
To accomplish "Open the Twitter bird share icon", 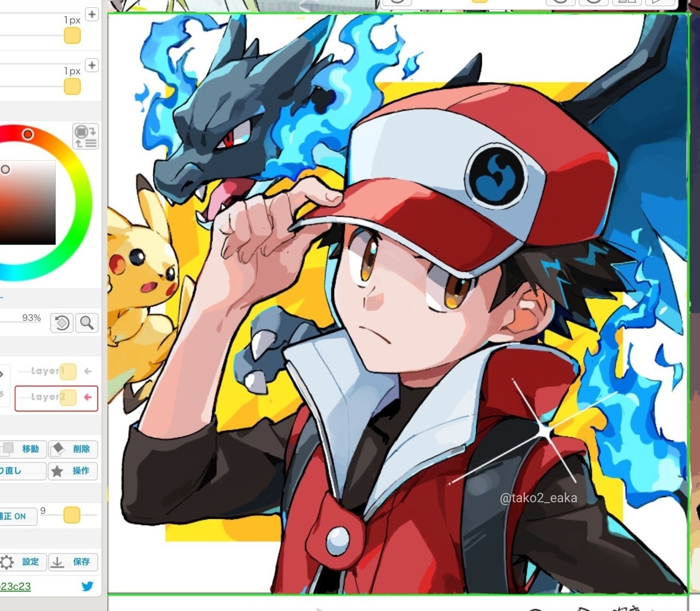I will [x=87, y=586].
